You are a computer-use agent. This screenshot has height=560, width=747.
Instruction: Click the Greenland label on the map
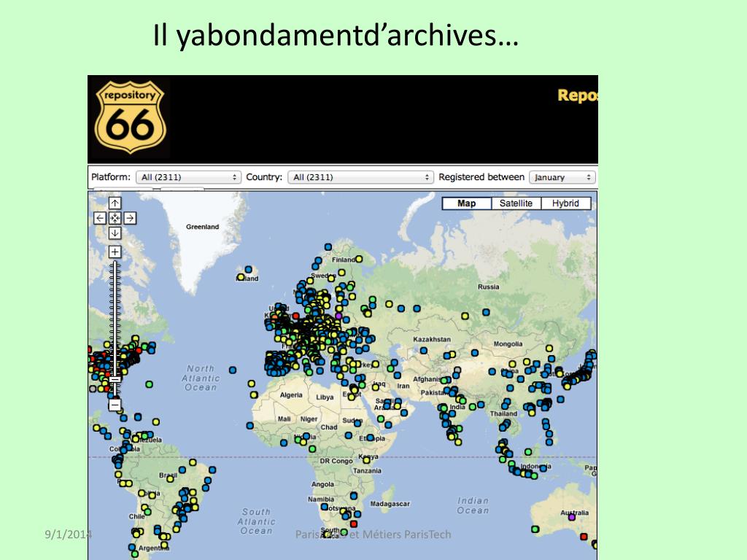point(203,227)
